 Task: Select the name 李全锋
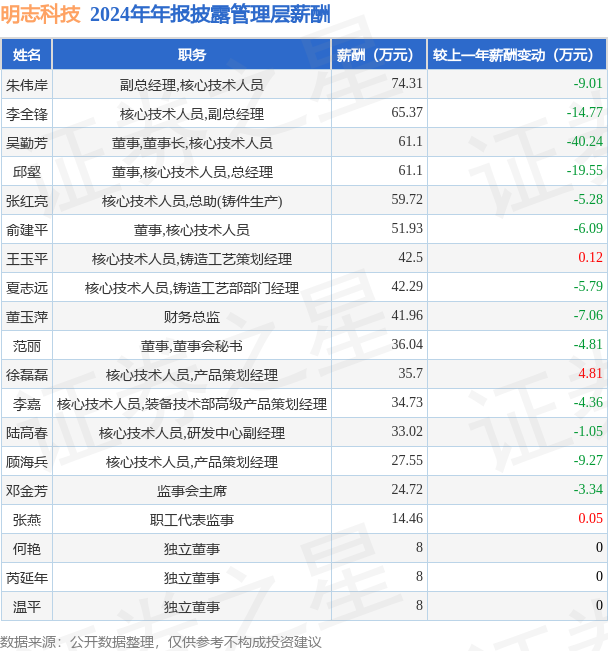(x=27, y=114)
